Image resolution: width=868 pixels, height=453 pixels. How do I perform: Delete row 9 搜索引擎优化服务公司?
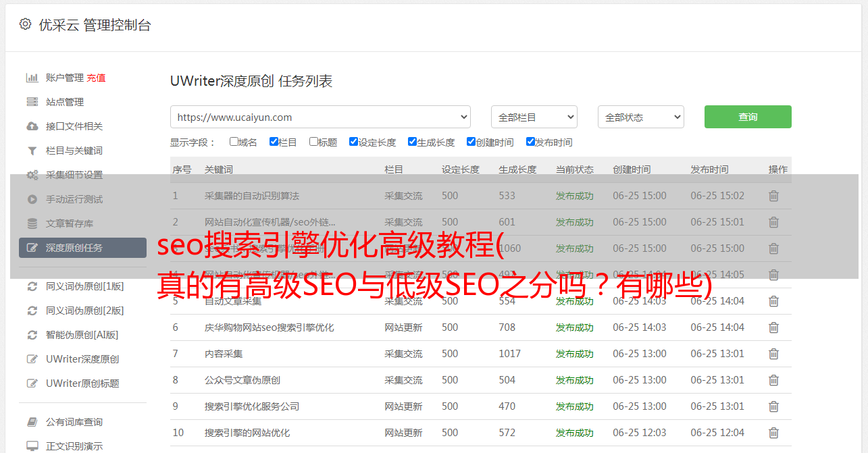click(774, 406)
